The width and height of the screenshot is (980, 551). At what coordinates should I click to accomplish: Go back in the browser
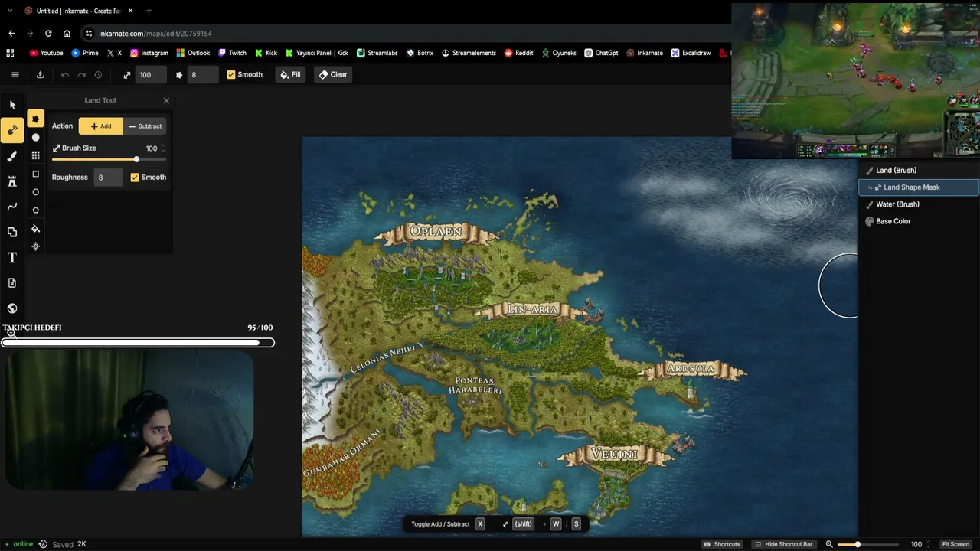11,34
